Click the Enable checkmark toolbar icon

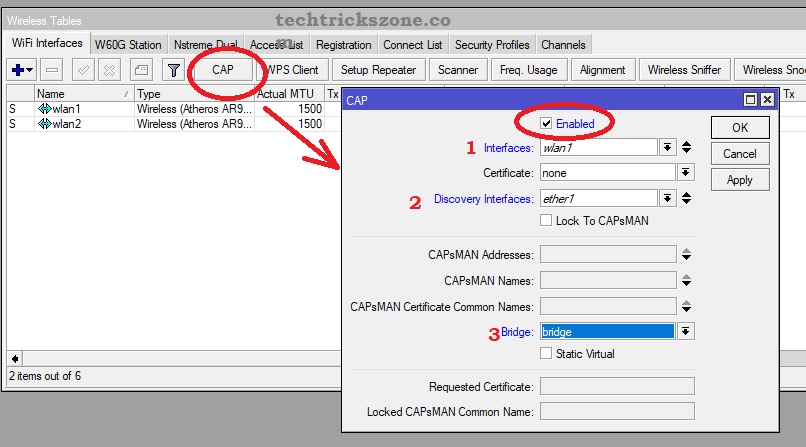84,70
